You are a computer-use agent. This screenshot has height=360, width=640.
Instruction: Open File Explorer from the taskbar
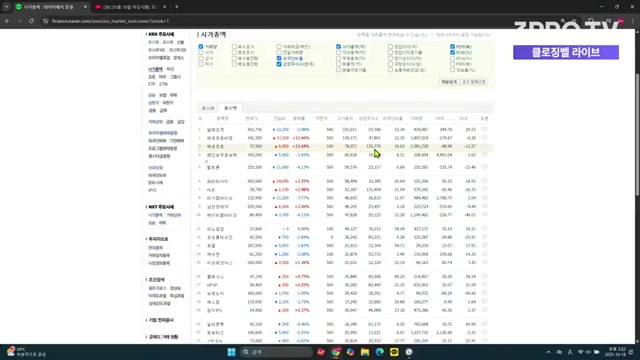point(365,352)
